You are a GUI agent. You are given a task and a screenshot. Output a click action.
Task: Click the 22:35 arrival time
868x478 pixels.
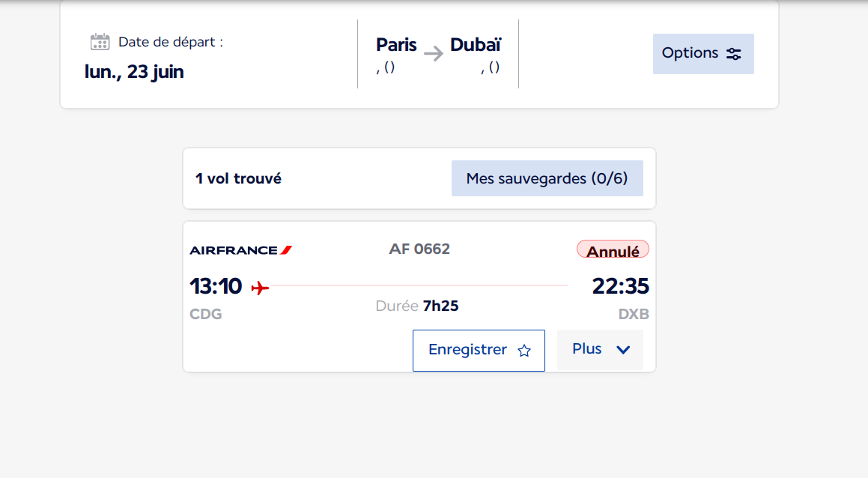point(620,286)
